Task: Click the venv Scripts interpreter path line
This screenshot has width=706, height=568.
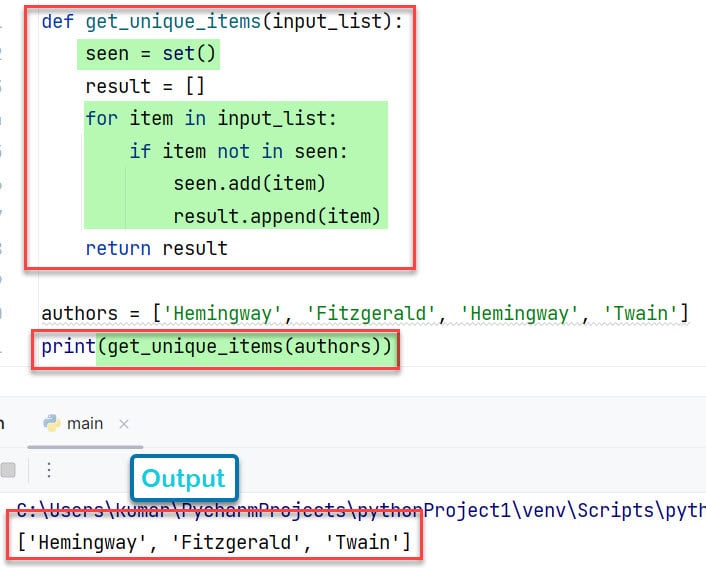Action: point(361,510)
